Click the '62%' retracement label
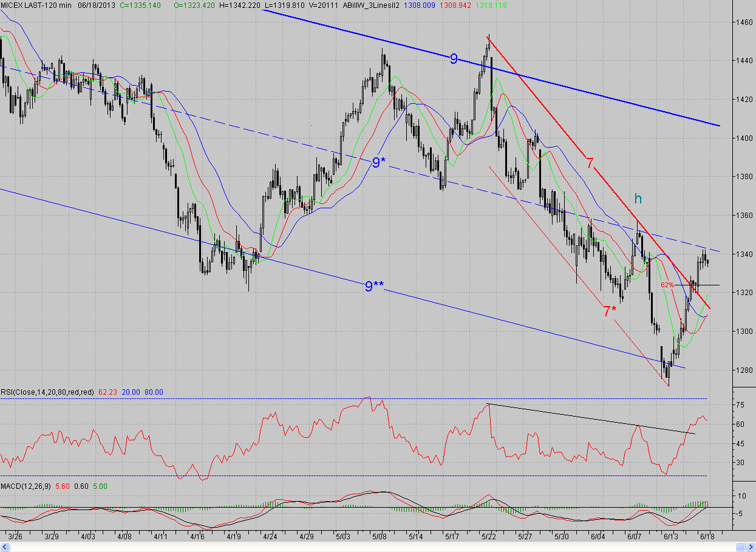Viewport: 756px width, 552px height. coord(667,285)
